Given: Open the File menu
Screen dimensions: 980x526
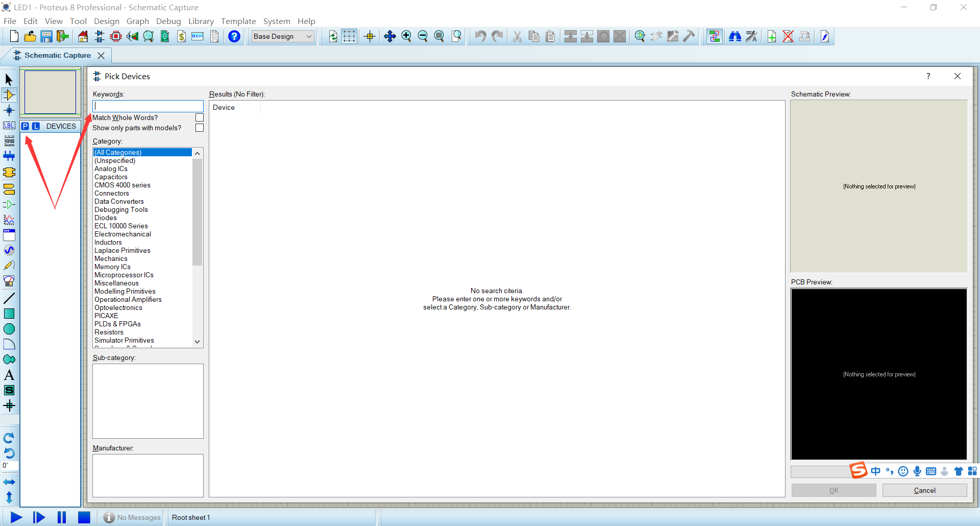Looking at the screenshot, I should [10, 21].
